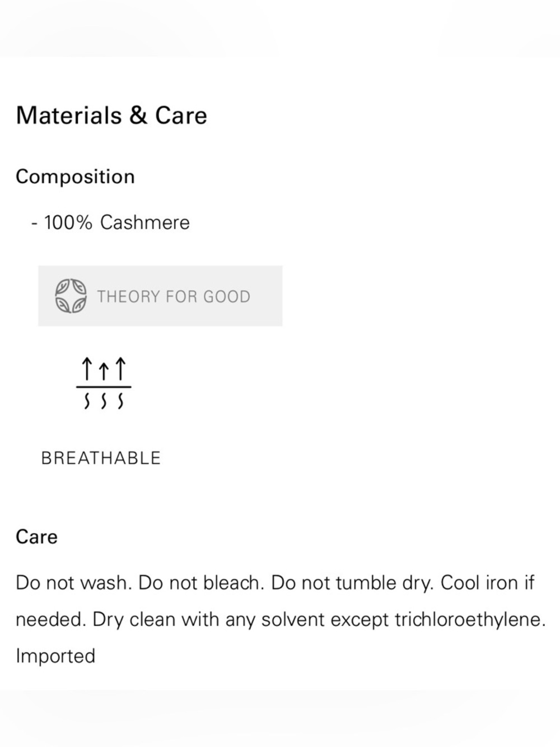
Task: Click the breathable arrows icon
Action: pyautogui.click(x=104, y=384)
